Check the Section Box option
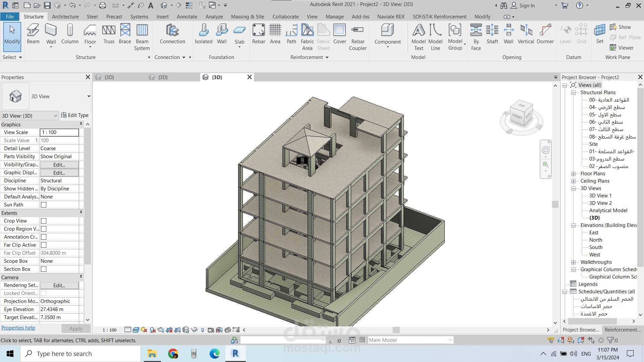Image resolution: width=644 pixels, height=362 pixels. [44, 269]
